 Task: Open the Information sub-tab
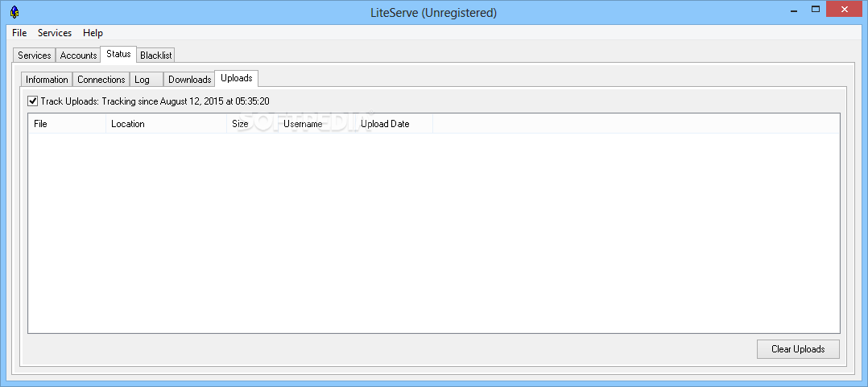[47, 79]
